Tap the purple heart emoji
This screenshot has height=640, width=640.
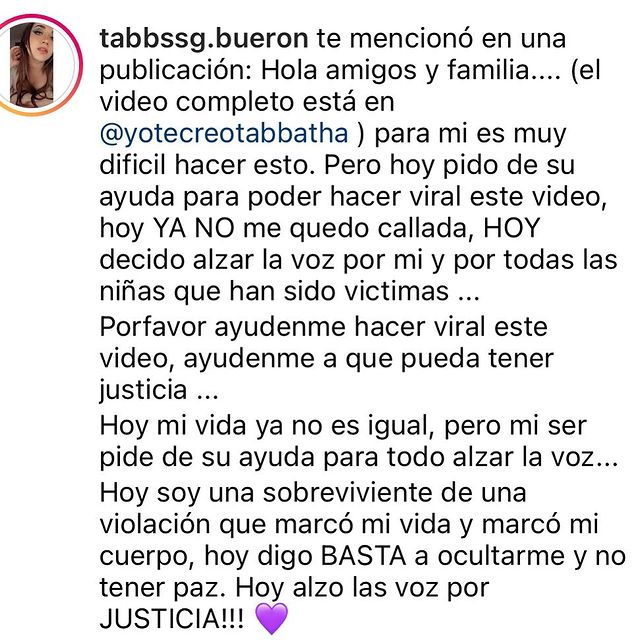tap(271, 619)
